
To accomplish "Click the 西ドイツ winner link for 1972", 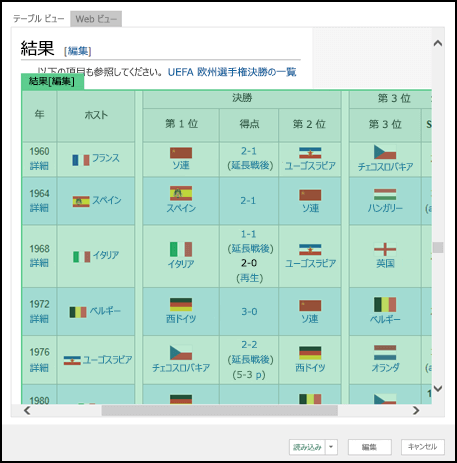I will [x=181, y=319].
